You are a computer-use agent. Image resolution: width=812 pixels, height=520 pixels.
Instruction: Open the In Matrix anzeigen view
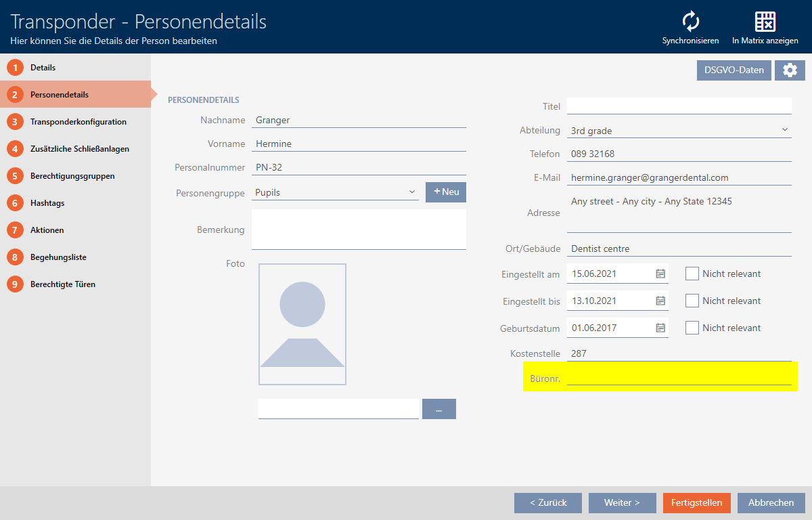click(x=765, y=22)
